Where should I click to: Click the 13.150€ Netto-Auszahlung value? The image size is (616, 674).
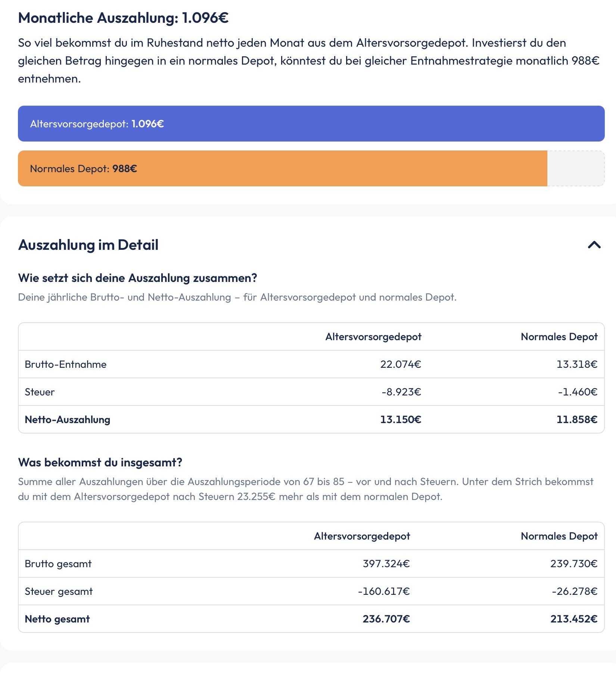[401, 420]
